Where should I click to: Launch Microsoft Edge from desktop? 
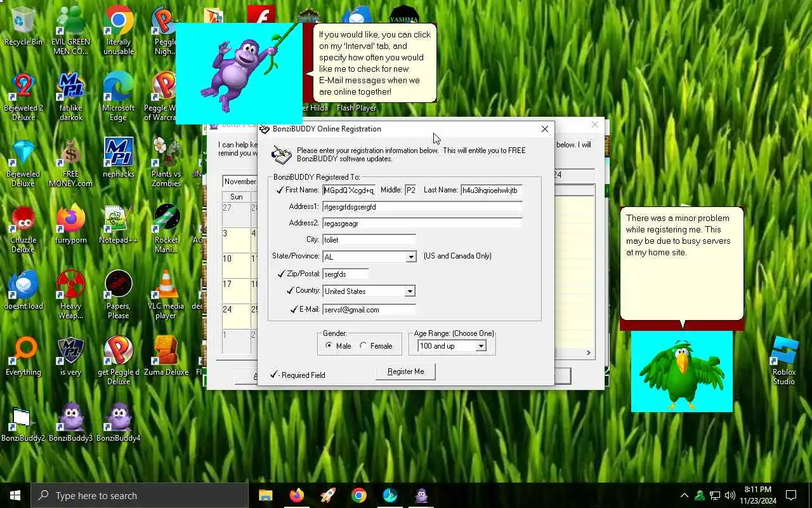[x=118, y=97]
